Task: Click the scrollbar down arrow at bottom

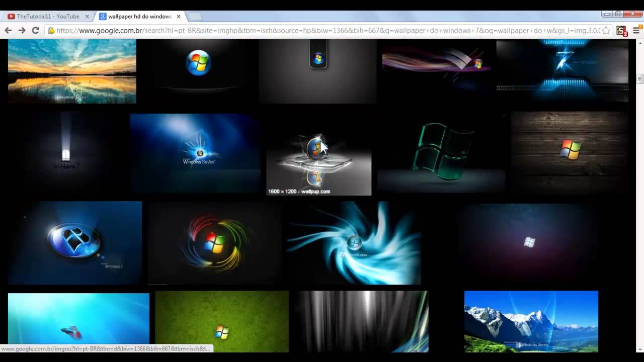Action: tap(640, 348)
